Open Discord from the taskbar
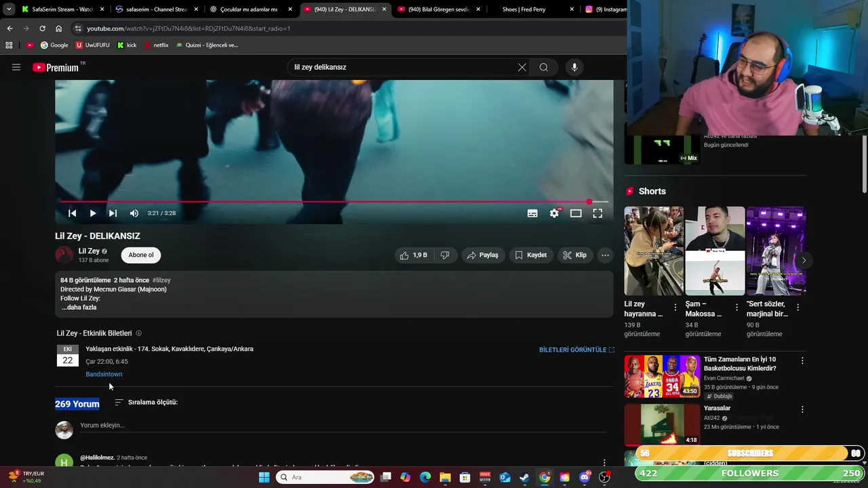 (585, 477)
